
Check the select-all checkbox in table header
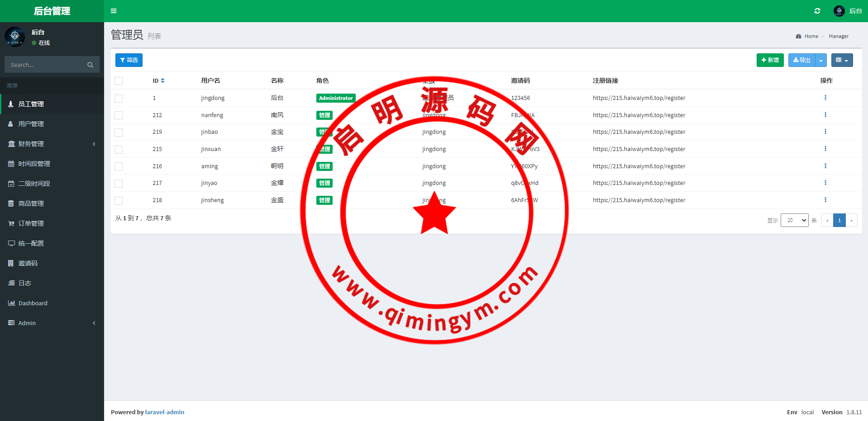(x=119, y=81)
